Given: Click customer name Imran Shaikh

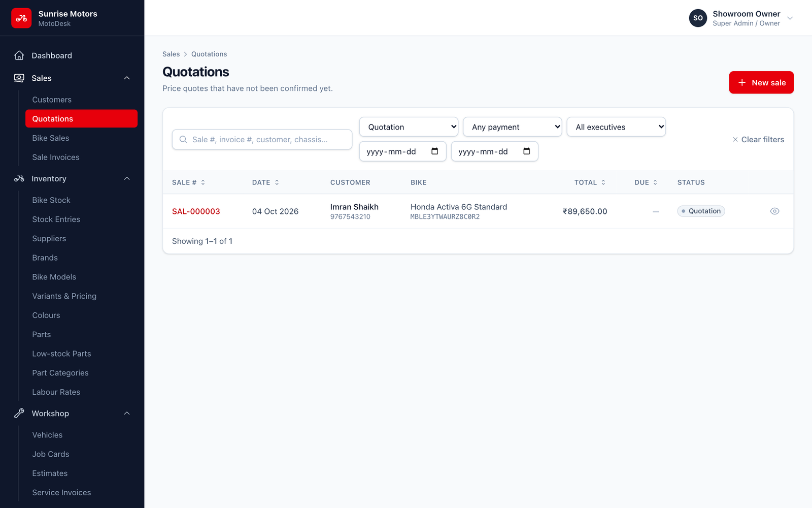Looking at the screenshot, I should tap(354, 207).
